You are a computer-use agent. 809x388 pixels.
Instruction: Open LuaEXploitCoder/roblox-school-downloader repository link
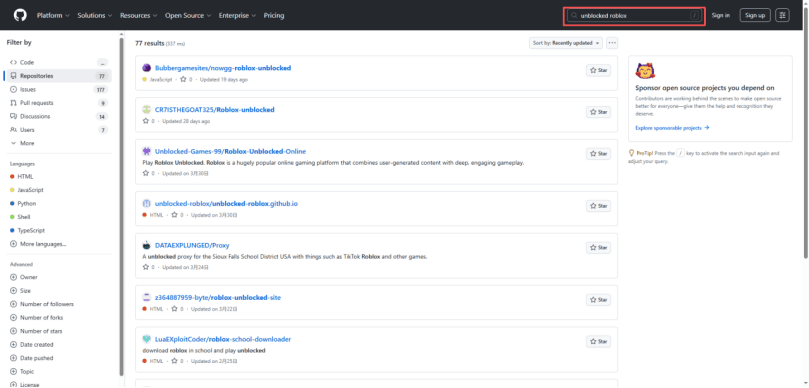click(223, 340)
